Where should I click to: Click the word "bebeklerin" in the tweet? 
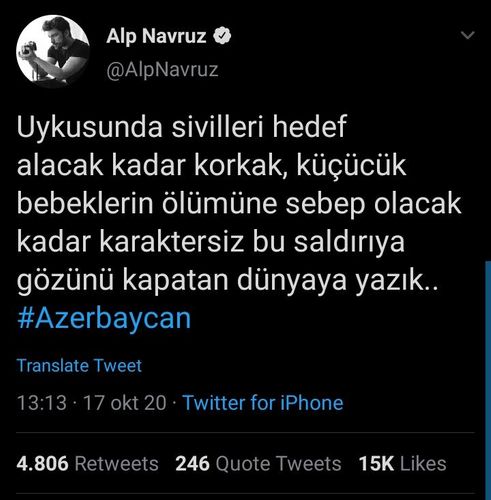(x=85, y=203)
